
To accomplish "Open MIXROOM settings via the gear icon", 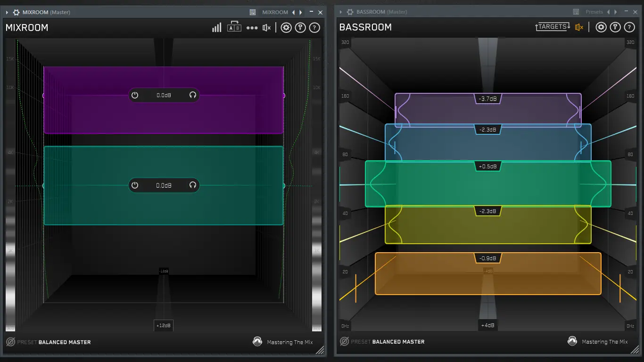I will coord(286,27).
